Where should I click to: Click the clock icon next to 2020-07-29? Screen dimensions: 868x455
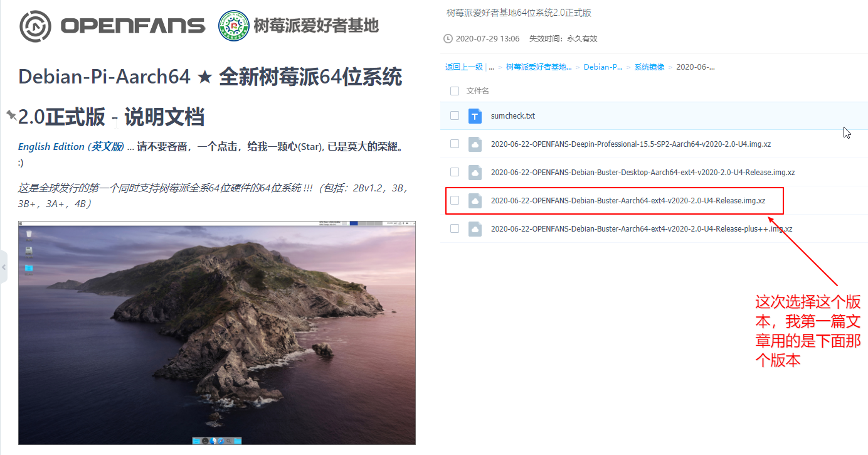(x=448, y=39)
